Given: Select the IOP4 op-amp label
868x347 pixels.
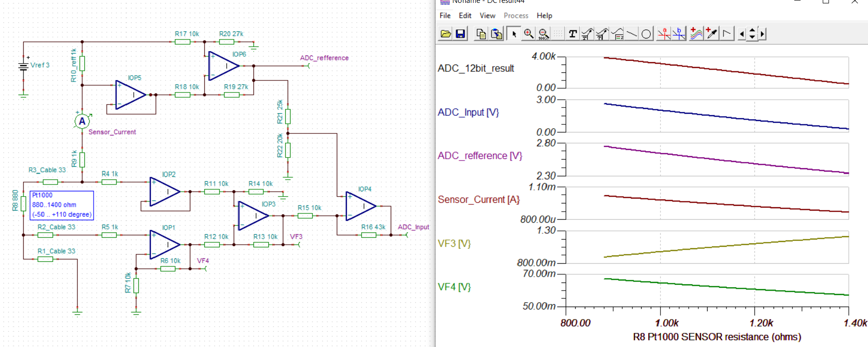Looking at the screenshot, I should coord(365,189).
